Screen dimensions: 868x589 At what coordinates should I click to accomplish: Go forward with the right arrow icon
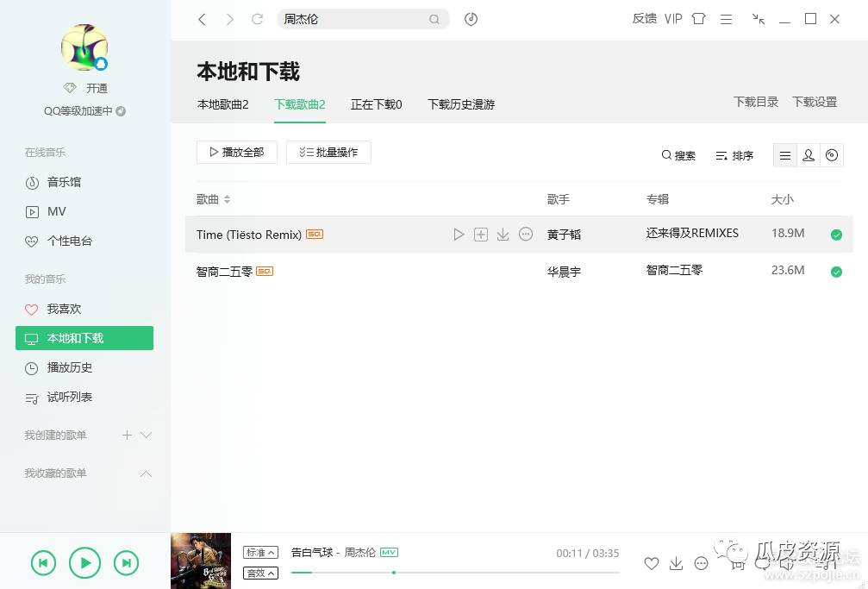click(x=230, y=19)
